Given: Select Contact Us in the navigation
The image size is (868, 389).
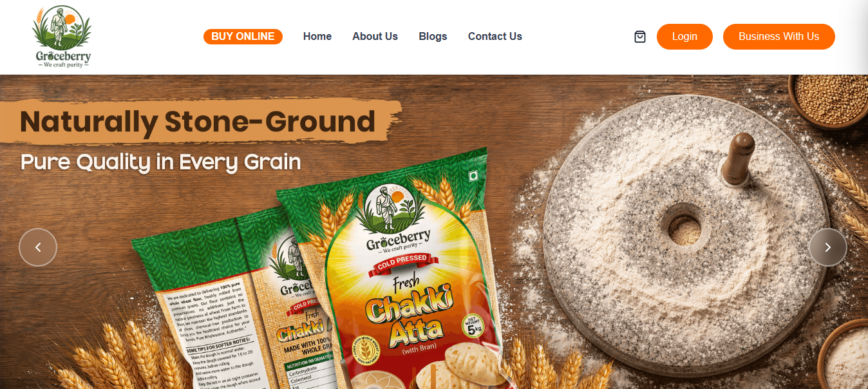Looking at the screenshot, I should click(x=495, y=37).
